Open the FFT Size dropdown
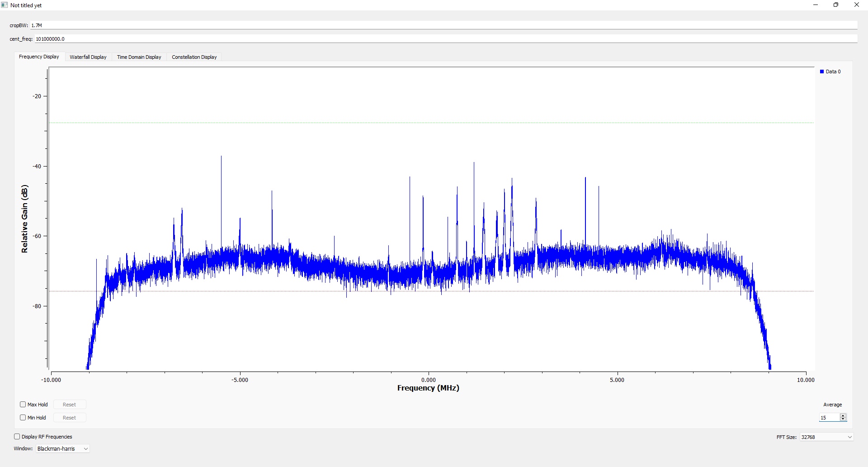The image size is (868, 467). (x=826, y=437)
